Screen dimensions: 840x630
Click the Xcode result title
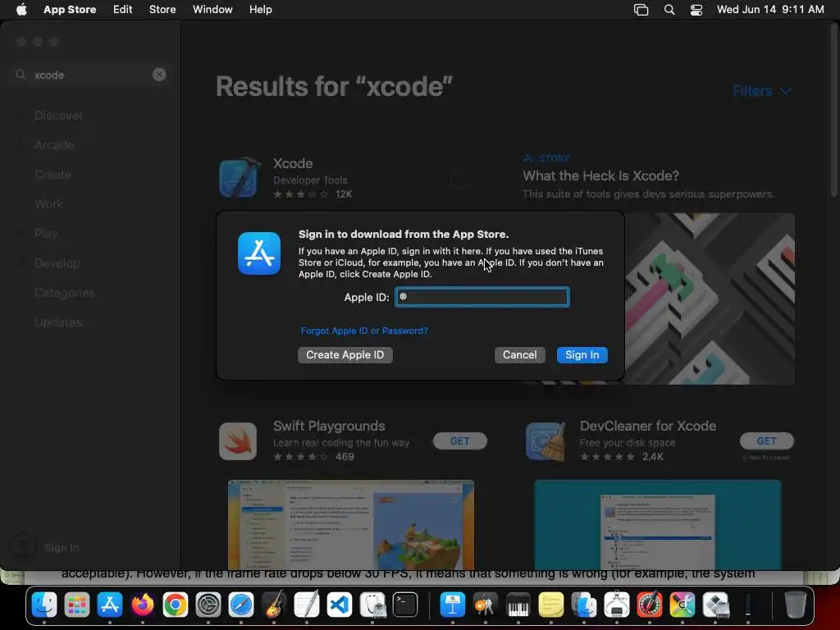293,163
